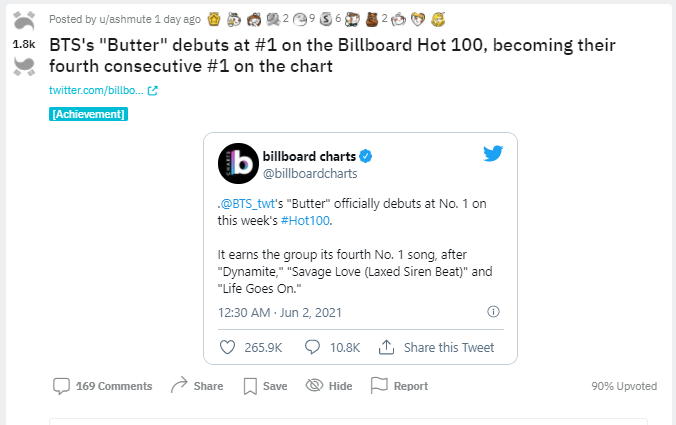Click the Twitter bird logo in tweet
This screenshot has height=425, width=676.
pyautogui.click(x=493, y=153)
